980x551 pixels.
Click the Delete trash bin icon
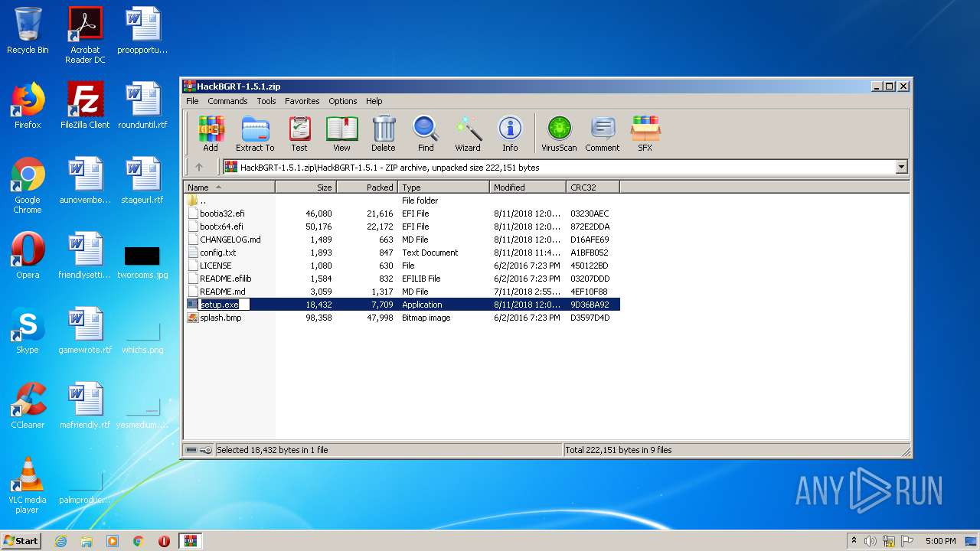click(x=384, y=134)
